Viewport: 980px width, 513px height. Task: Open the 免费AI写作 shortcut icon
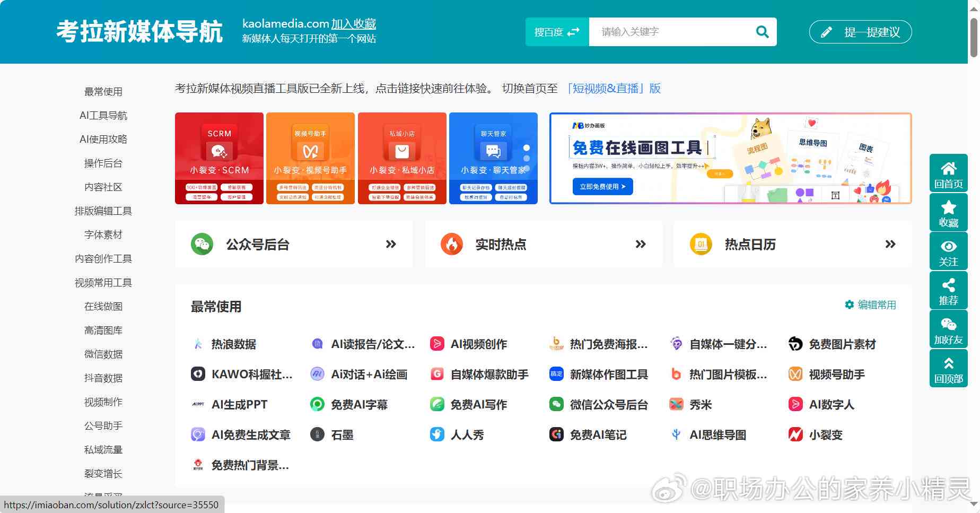coord(437,404)
